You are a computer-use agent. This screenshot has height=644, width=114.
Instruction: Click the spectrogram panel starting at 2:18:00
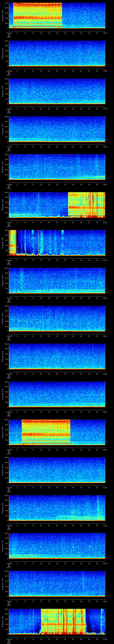pos(57,167)
